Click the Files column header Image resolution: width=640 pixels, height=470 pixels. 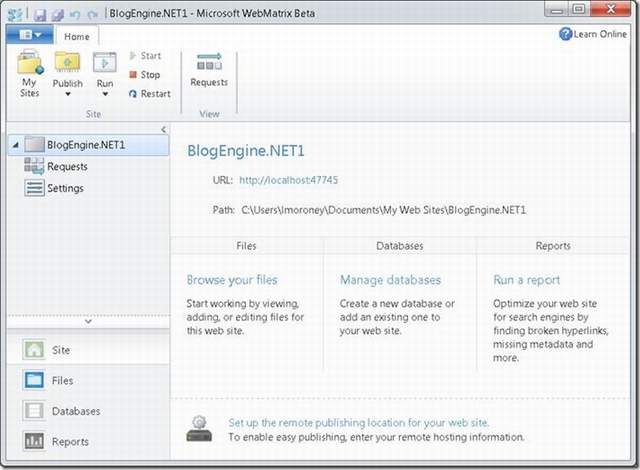click(x=247, y=246)
